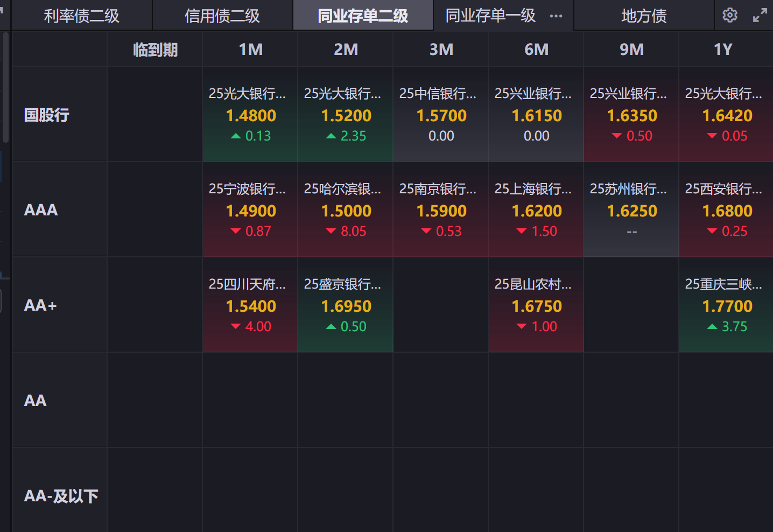Click the 临到期 column header
Screen dimensions: 773x532
point(155,50)
